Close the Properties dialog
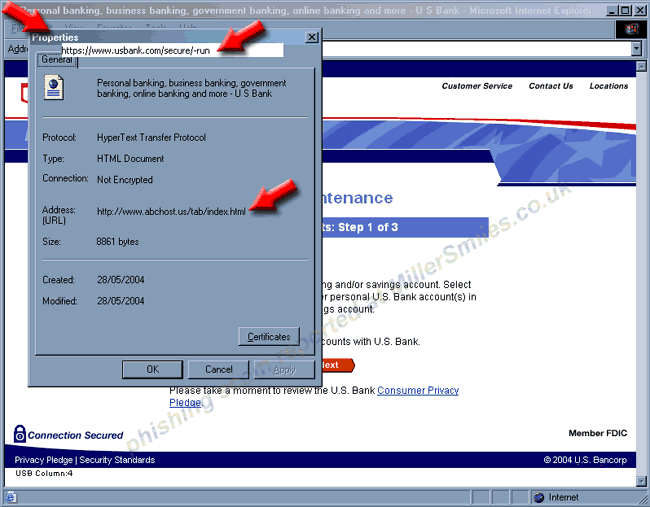Image resolution: width=650 pixels, height=507 pixels. (312, 37)
